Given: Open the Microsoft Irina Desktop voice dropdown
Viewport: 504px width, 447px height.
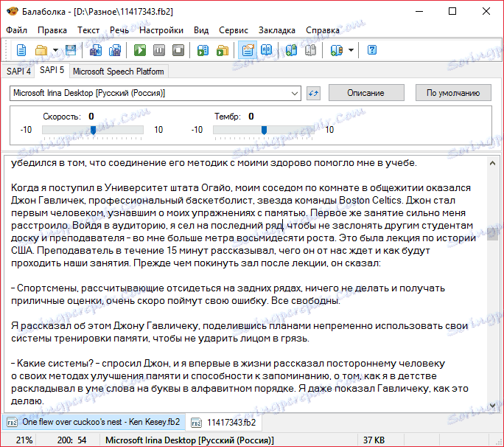Looking at the screenshot, I should pyautogui.click(x=155, y=94).
